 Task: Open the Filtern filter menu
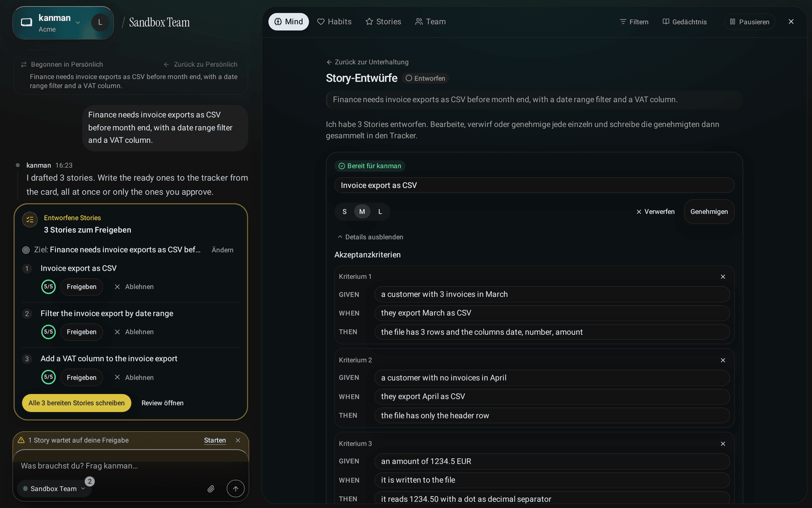coord(634,21)
